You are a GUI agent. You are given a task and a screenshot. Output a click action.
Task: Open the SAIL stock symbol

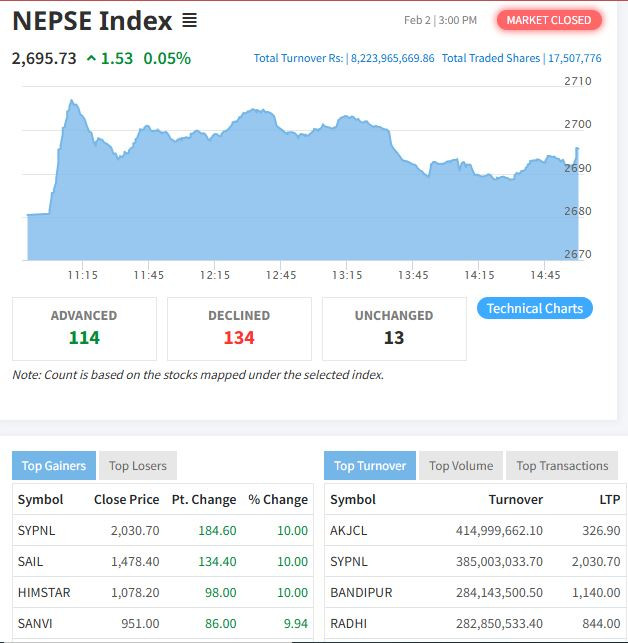point(31,561)
